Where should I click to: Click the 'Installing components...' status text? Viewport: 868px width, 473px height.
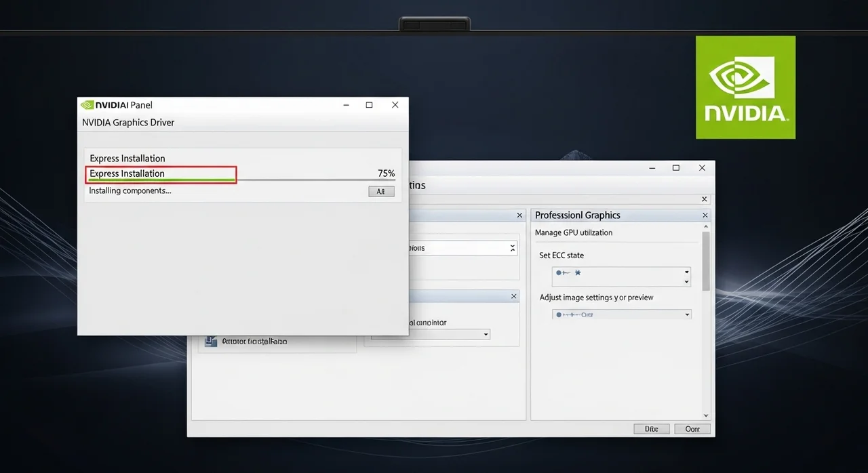click(130, 191)
